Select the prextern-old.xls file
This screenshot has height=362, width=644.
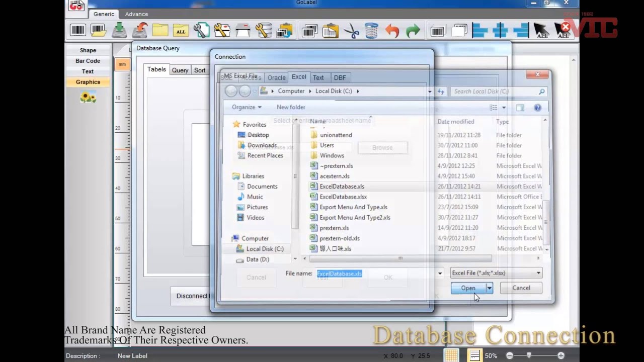click(340, 238)
